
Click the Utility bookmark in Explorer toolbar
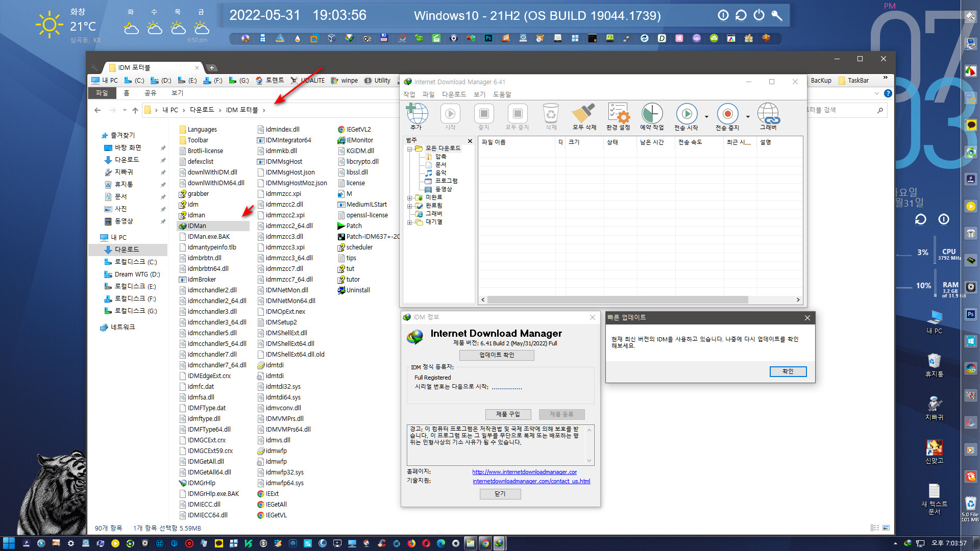point(377,81)
